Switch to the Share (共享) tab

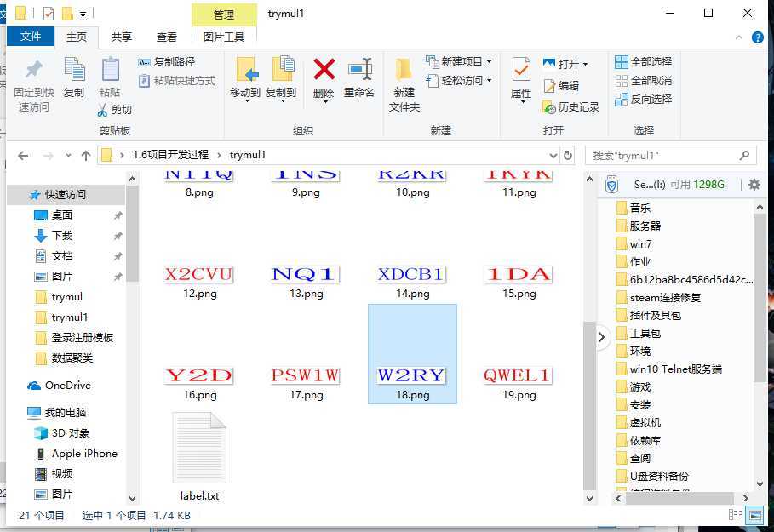click(x=122, y=37)
